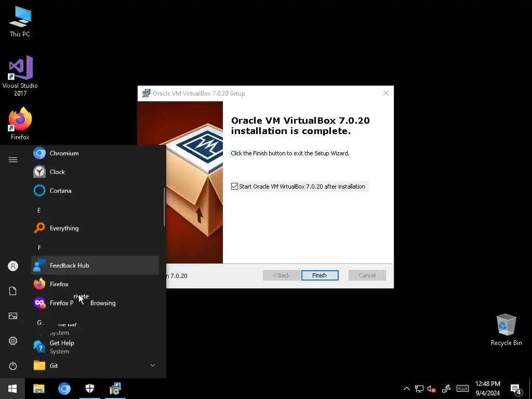Viewport: 532px width, 399px height.
Task: Close the VirtualBox Setup dialog
Action: click(386, 94)
